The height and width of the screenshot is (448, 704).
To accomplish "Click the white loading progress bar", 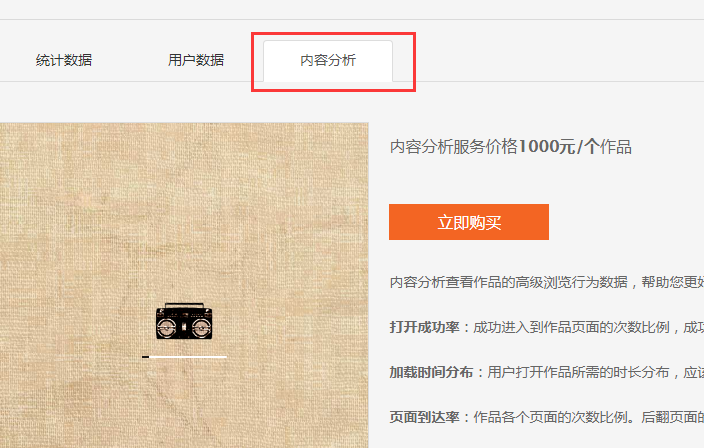I will [x=184, y=357].
